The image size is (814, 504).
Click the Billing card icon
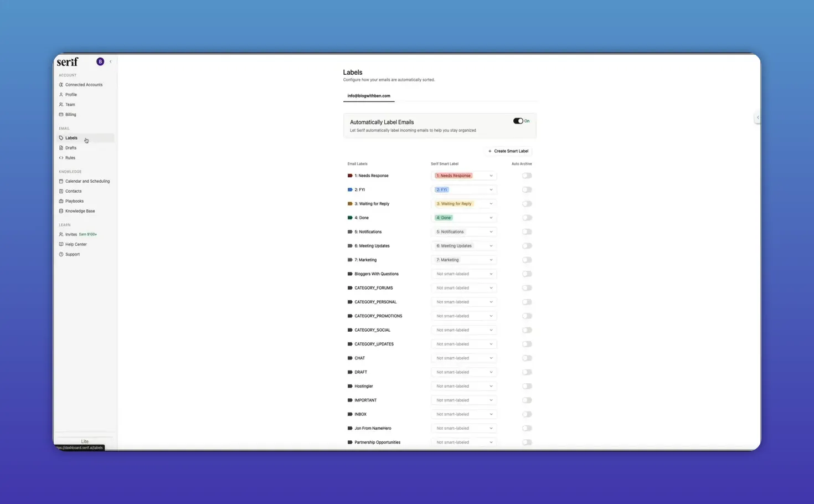[x=61, y=115]
